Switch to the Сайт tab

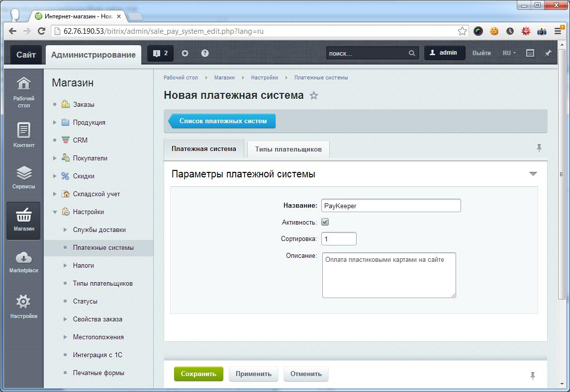point(26,55)
